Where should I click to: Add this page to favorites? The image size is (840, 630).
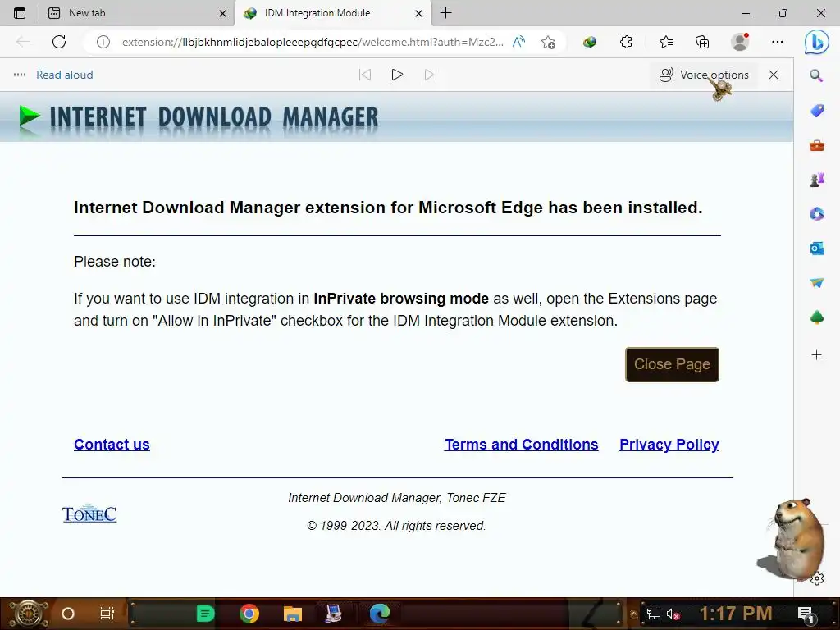pos(547,42)
